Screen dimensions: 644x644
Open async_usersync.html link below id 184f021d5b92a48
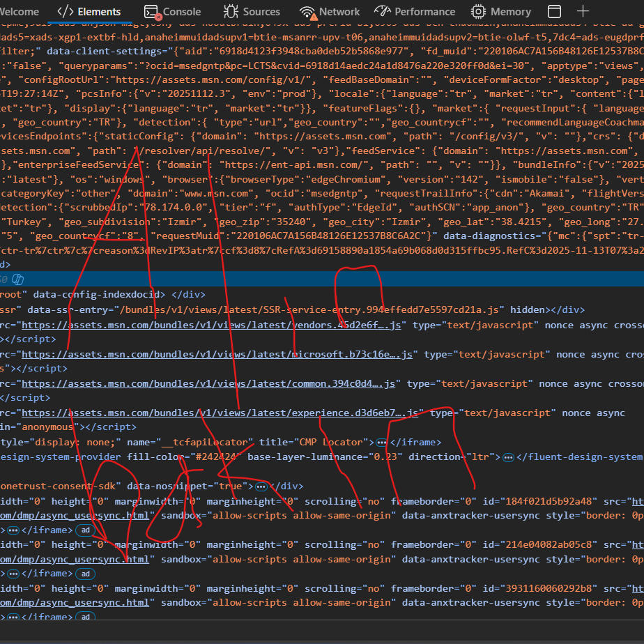coord(75,516)
